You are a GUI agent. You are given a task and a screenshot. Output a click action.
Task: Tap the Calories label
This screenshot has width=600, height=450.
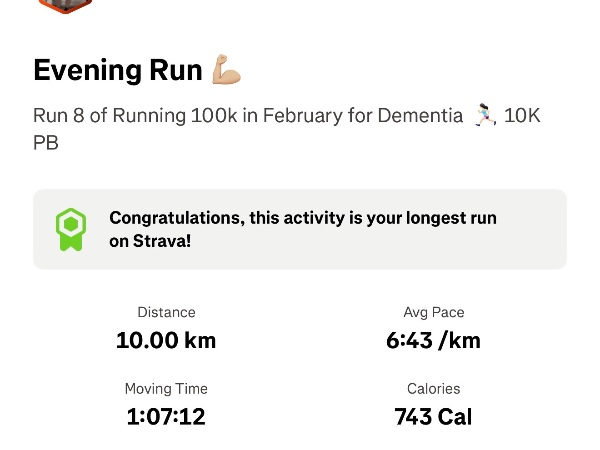pyautogui.click(x=434, y=389)
